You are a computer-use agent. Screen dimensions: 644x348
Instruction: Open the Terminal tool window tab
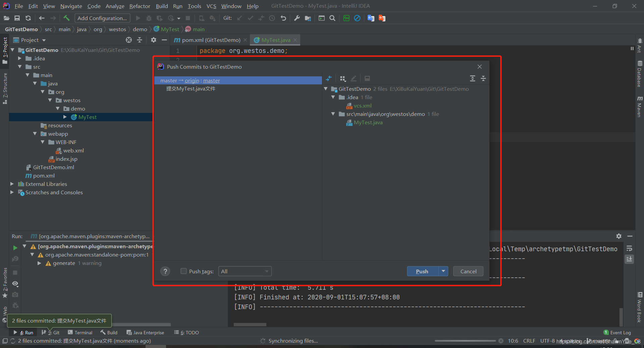80,332
